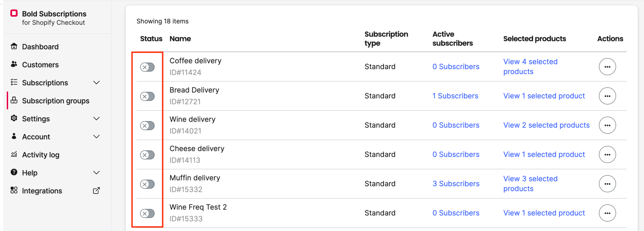This screenshot has height=231, width=644.
Task: Enable the Wine delivery group switch
Action: click(147, 126)
